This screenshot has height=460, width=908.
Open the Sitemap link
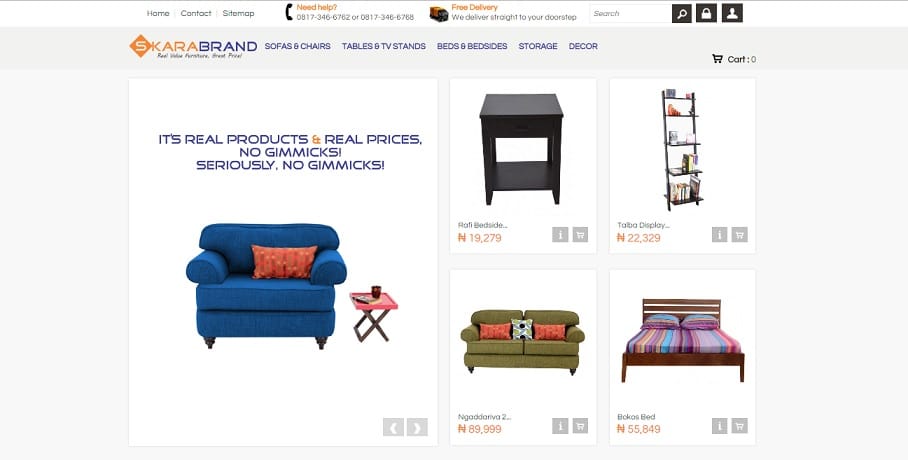point(239,13)
